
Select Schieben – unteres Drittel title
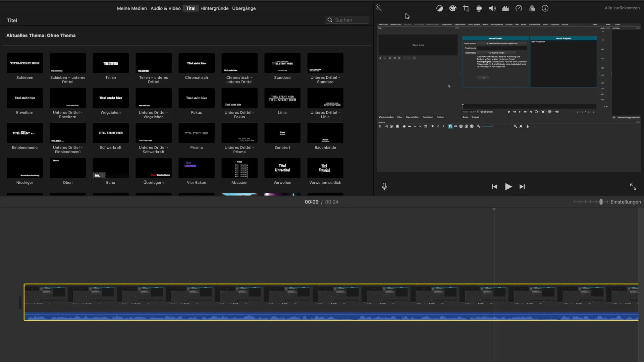point(68,63)
